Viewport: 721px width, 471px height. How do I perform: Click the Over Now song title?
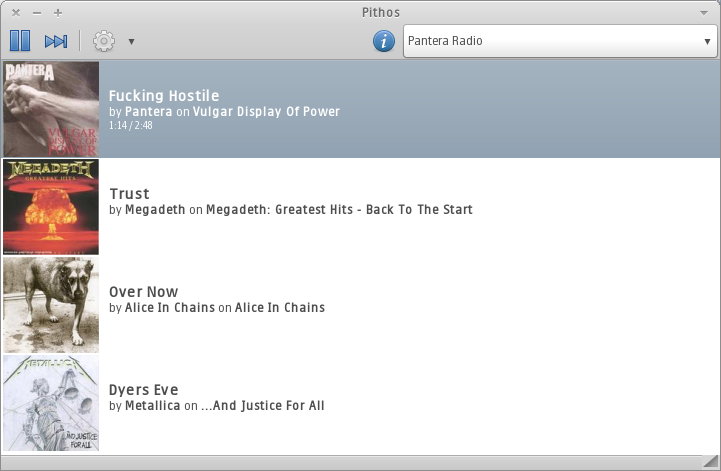click(x=143, y=292)
